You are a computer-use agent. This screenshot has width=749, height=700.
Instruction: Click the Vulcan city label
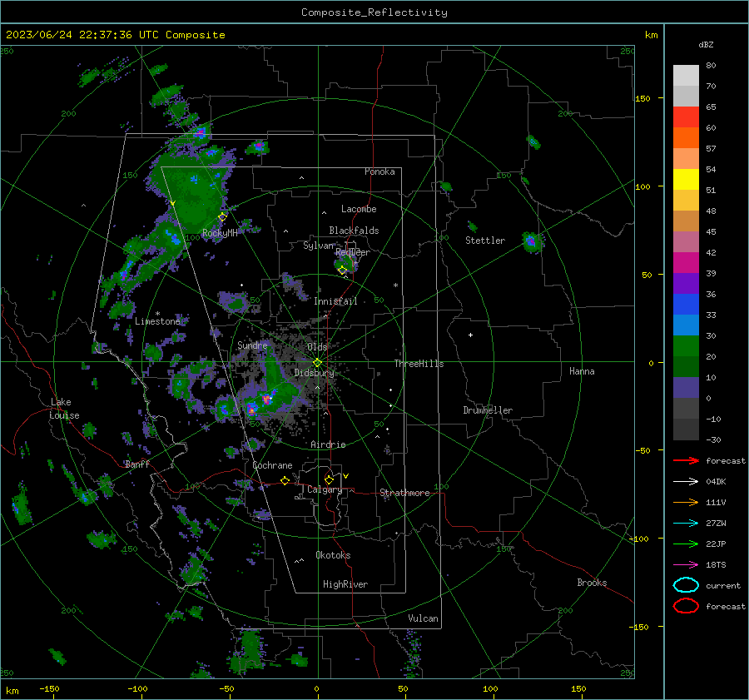(423, 618)
